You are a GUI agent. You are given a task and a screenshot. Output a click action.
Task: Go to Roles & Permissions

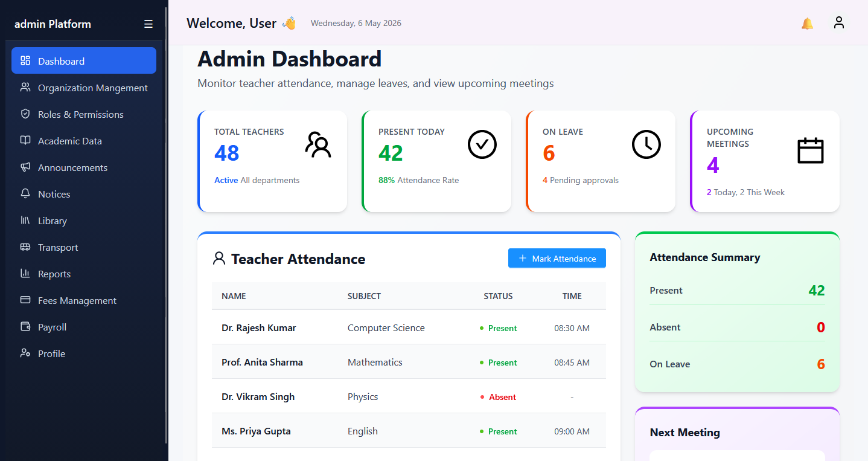coord(84,114)
